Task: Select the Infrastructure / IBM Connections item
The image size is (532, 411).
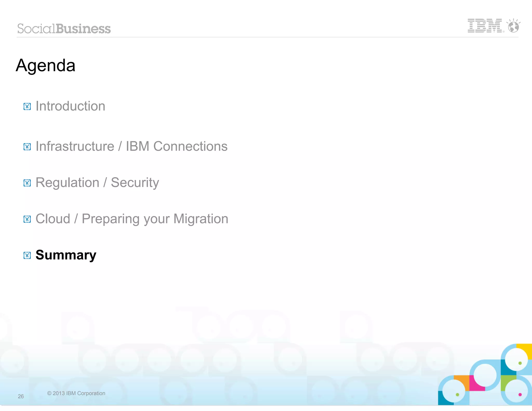Action: coord(131,146)
